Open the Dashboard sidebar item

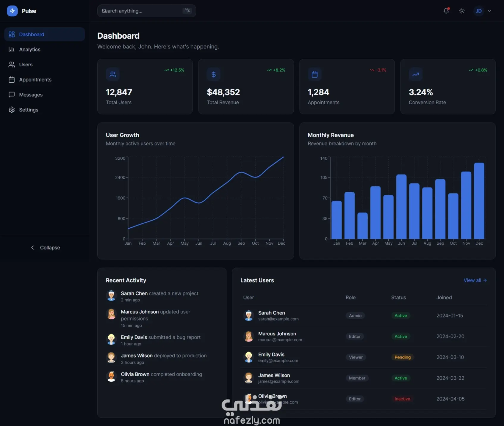pos(45,34)
